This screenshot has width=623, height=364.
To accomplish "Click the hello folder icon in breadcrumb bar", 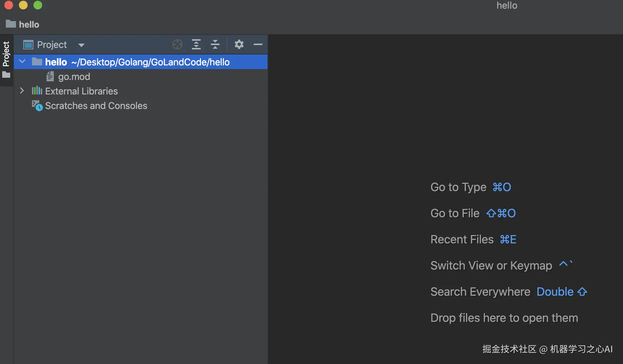I will tap(11, 24).
